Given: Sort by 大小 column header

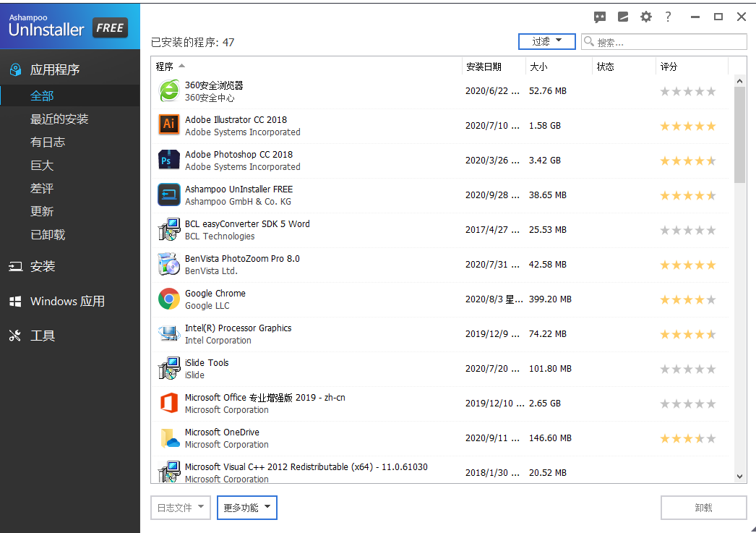Looking at the screenshot, I should [x=559, y=67].
